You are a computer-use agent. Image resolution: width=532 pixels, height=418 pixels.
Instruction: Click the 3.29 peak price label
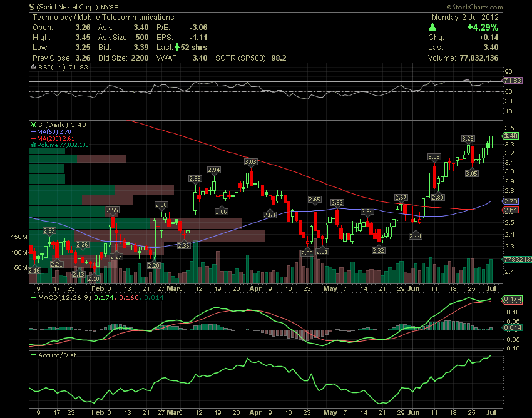[x=468, y=138]
